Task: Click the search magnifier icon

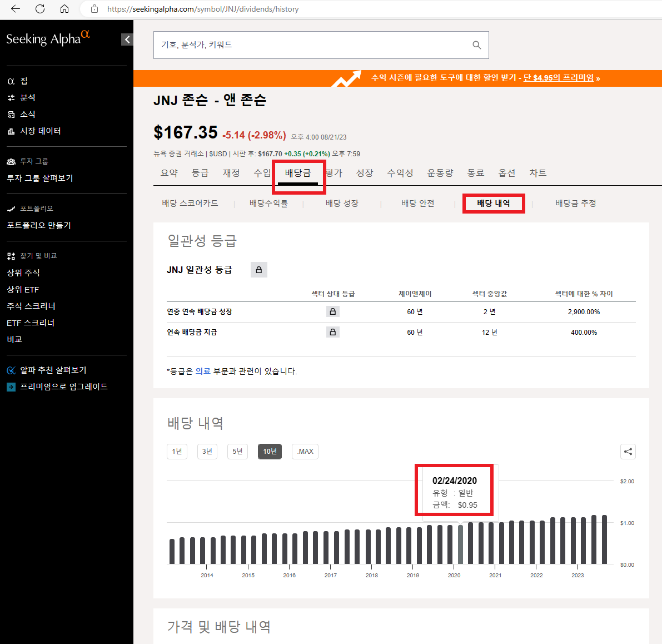Action: pos(477,44)
